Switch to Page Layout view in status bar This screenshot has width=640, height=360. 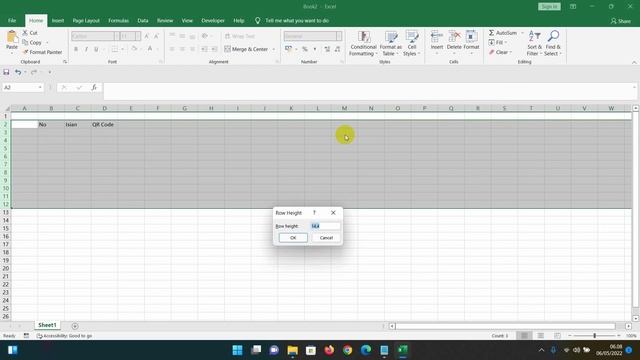[540, 336]
